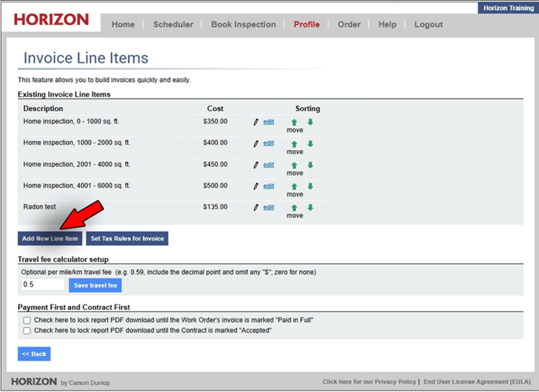Move up the 2001 - 4000 sq. ft. item
Screen dimensions: 539x392
coord(294,165)
